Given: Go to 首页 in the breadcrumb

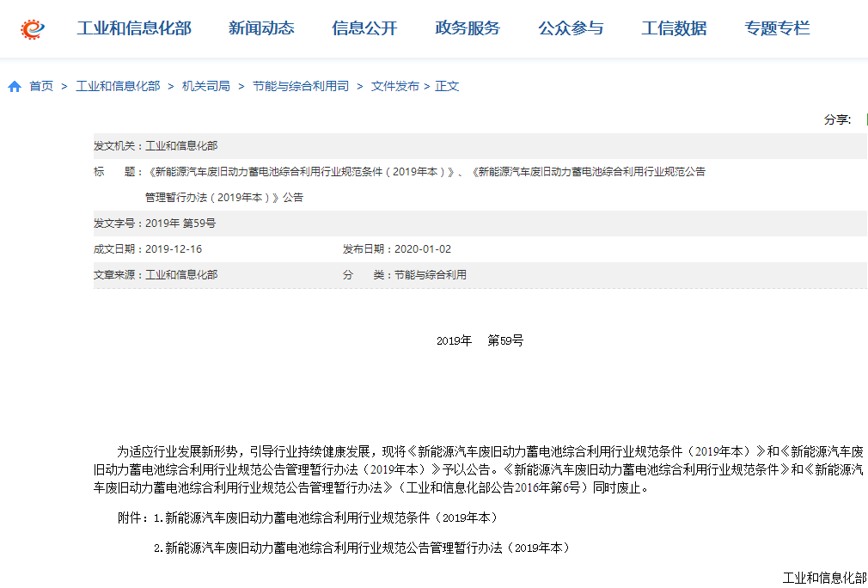Looking at the screenshot, I should pyautogui.click(x=41, y=86).
